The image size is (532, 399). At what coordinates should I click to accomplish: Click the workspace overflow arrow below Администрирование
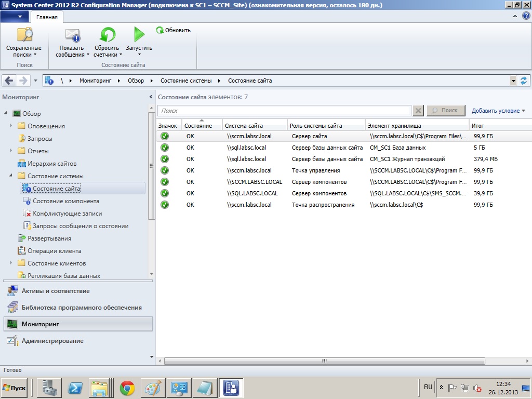coord(151,356)
